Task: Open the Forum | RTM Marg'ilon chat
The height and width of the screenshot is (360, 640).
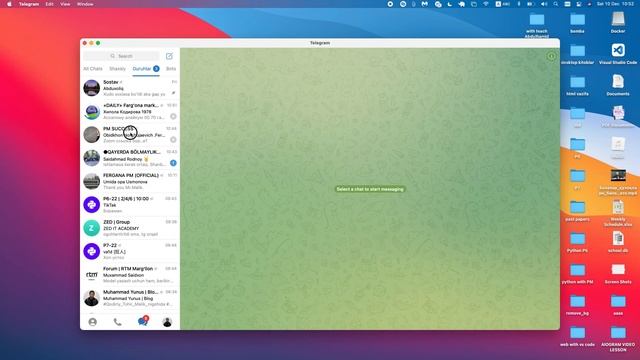Action: (x=130, y=275)
